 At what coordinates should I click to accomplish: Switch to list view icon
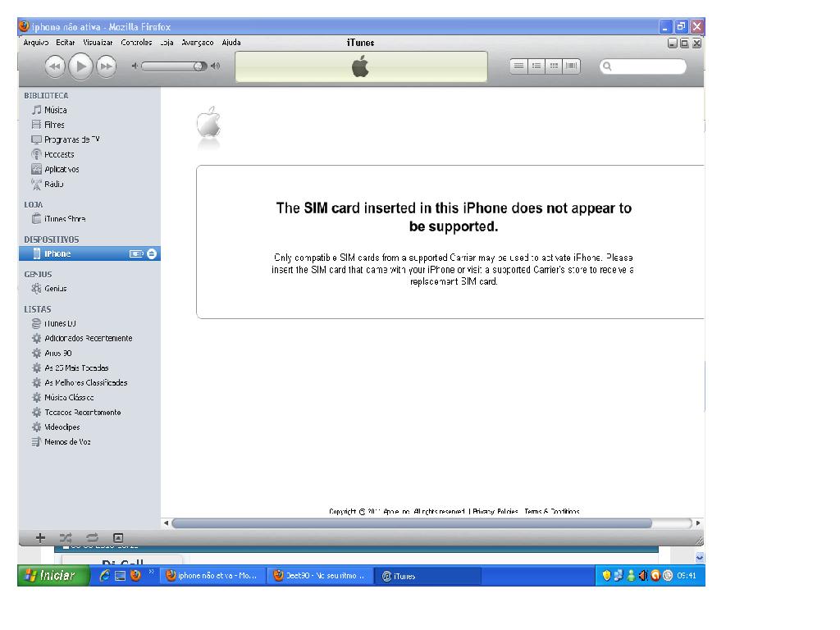coord(518,66)
